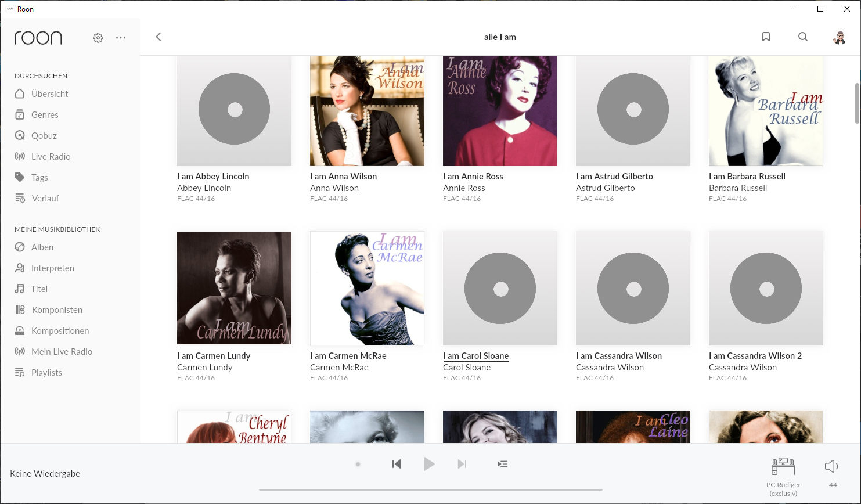Click the playback seek bar
The width and height of the screenshot is (861, 504).
tap(430, 489)
